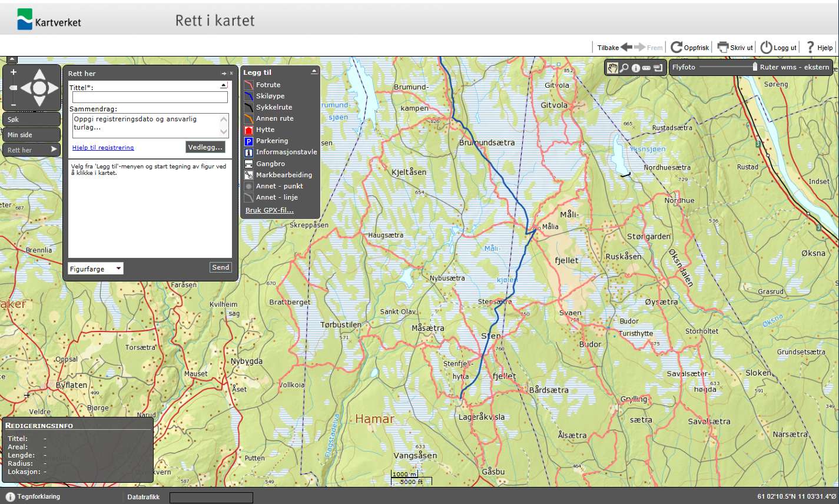The image size is (839, 504).
Task: Pan the map downward
Action: [39, 101]
